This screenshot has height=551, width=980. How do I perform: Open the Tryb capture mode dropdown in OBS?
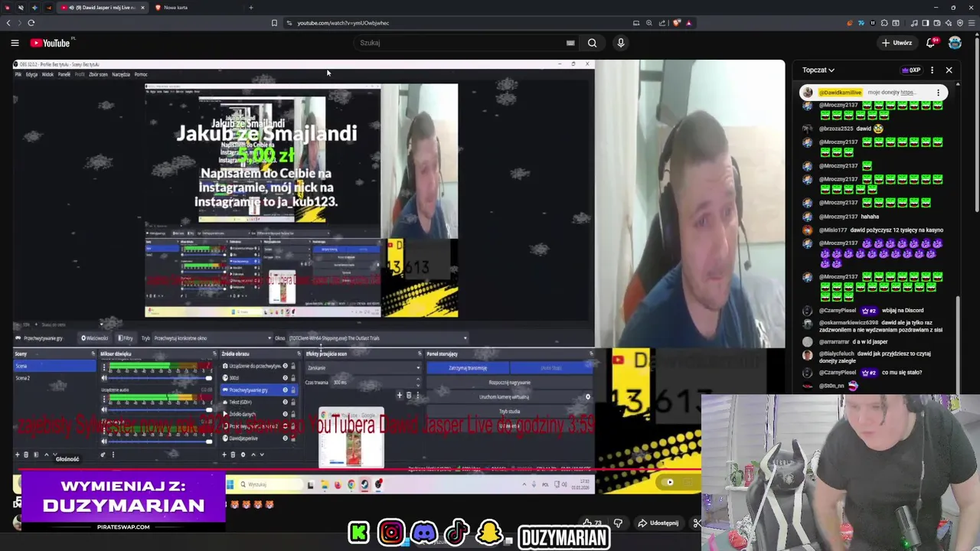(213, 338)
